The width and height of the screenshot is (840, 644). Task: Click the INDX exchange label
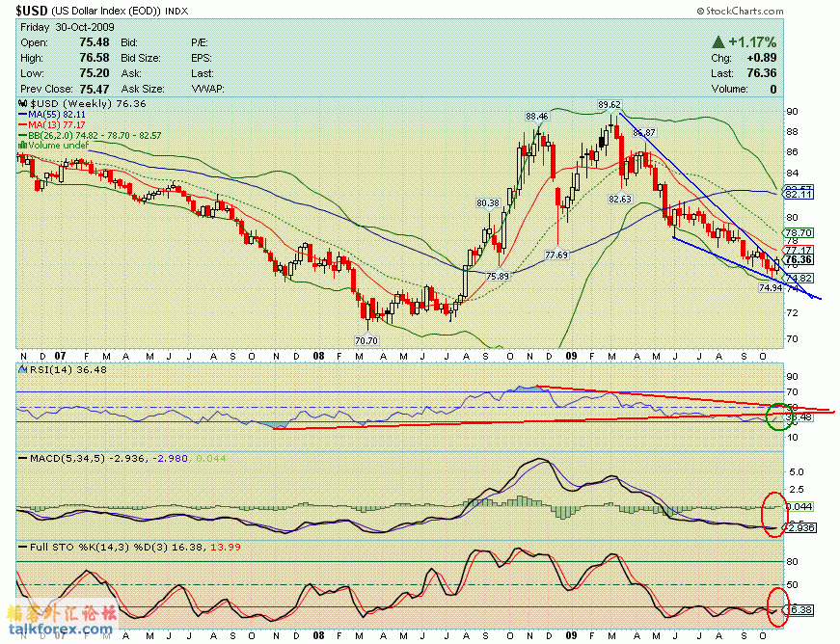pyautogui.click(x=176, y=12)
